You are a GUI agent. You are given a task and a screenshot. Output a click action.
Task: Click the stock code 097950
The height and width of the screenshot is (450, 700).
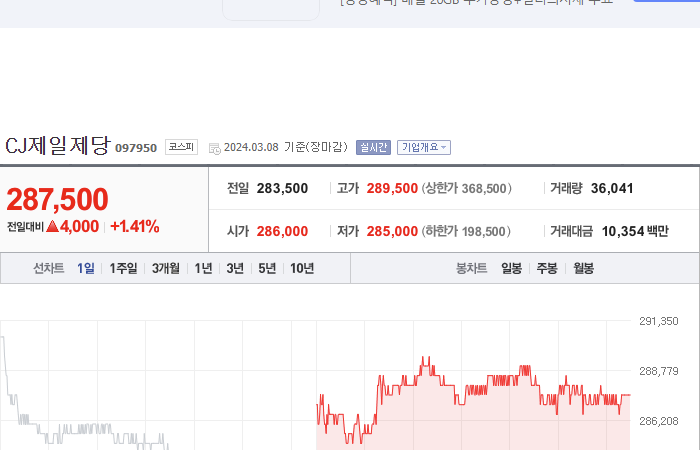pos(136,148)
